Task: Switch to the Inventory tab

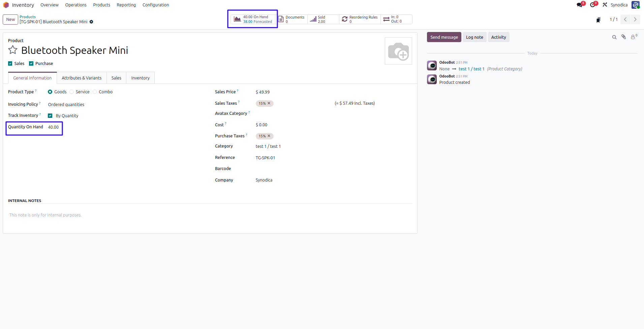Action: coord(141,78)
